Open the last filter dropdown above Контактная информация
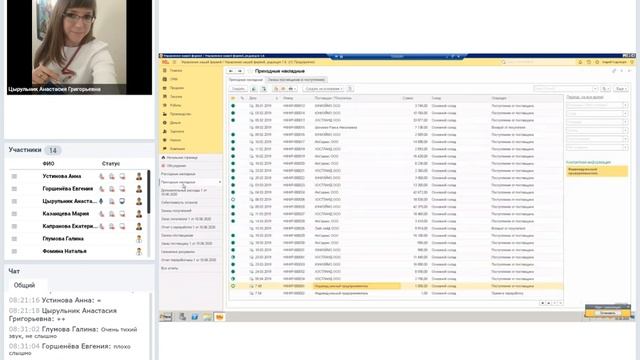Image resolution: width=640 pixels, height=360 pixels. (x=625, y=147)
